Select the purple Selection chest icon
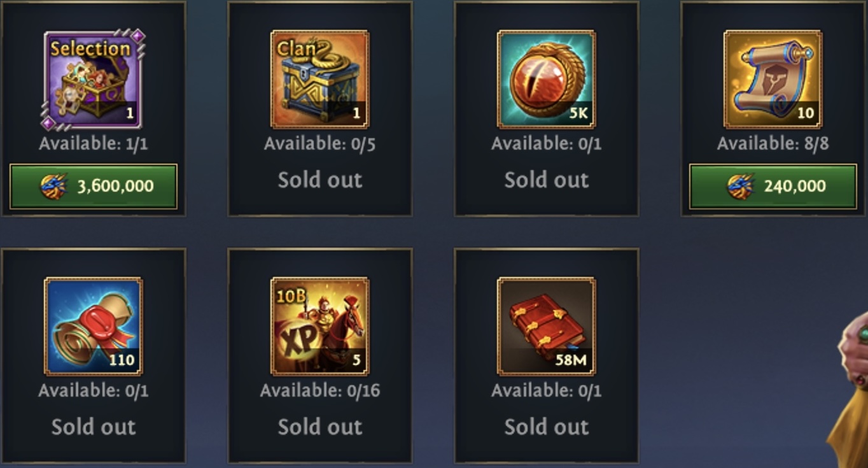Image resolution: width=868 pixels, height=468 pixels. point(94,80)
